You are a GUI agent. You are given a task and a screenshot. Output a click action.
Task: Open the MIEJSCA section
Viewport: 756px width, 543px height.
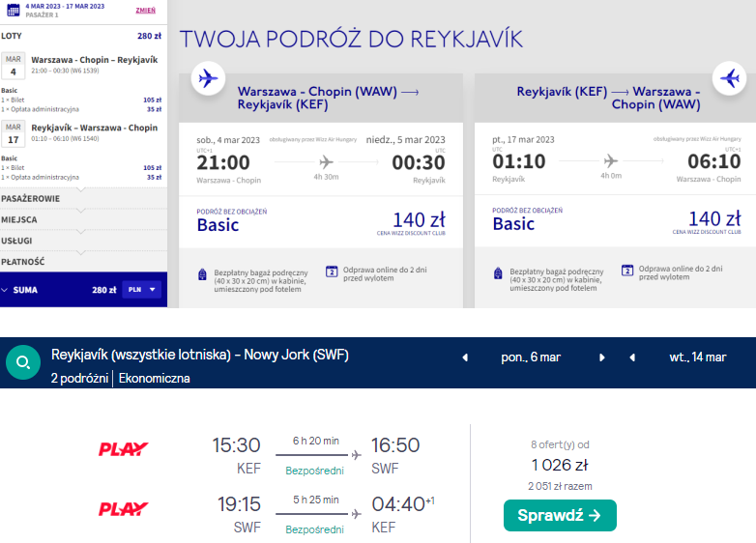(x=21, y=219)
